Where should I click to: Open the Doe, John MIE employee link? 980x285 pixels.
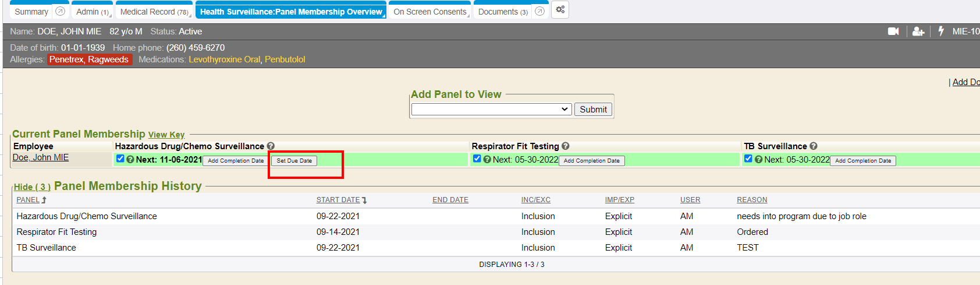[x=41, y=157]
